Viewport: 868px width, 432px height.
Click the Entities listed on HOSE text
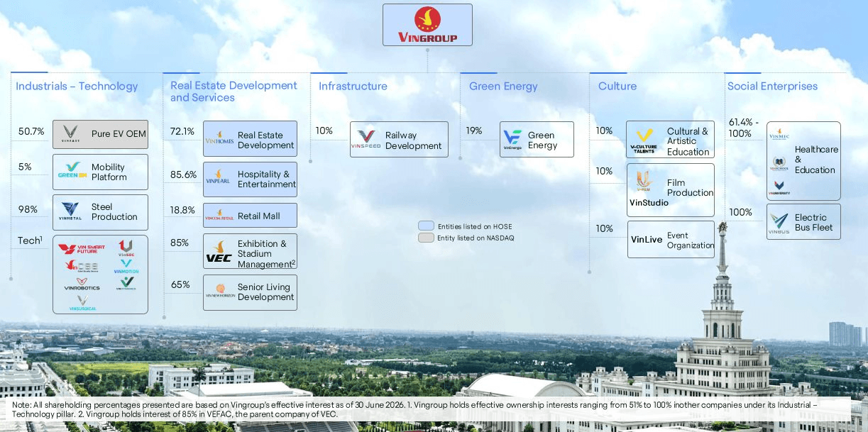pos(474,226)
